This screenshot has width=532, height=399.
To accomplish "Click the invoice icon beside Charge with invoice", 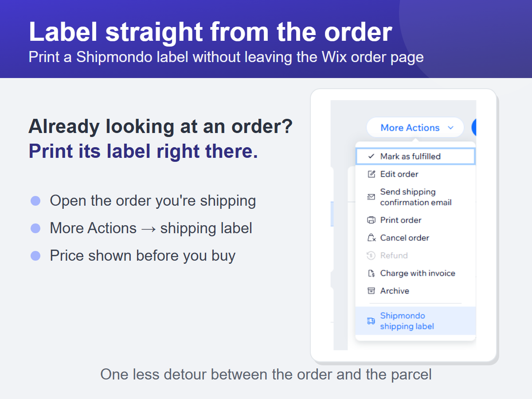I will coord(372,274).
